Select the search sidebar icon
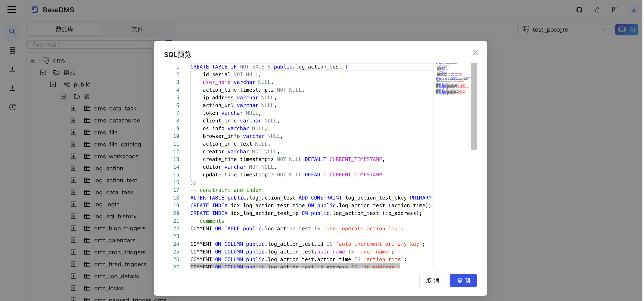Screen dimensions: 644x301 click(12, 31)
